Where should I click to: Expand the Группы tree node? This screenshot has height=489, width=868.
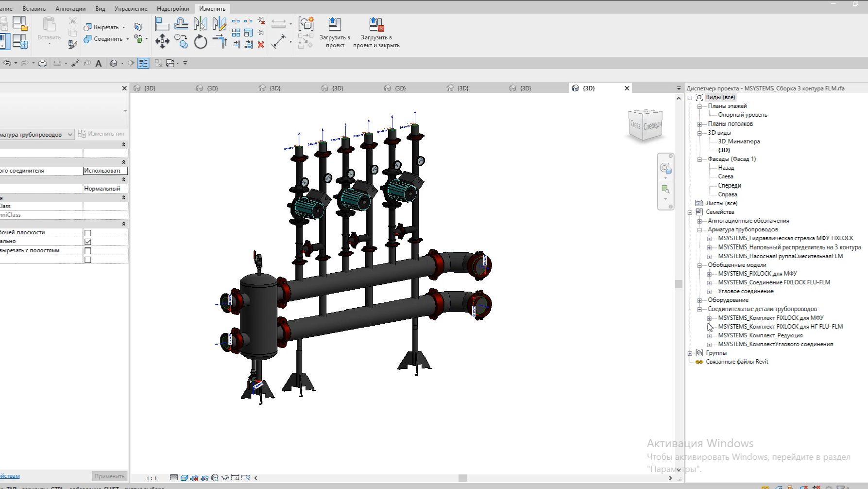pos(690,353)
